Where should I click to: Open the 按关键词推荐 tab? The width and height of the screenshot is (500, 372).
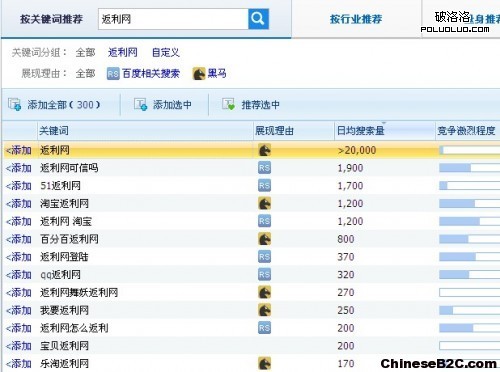tap(51, 19)
